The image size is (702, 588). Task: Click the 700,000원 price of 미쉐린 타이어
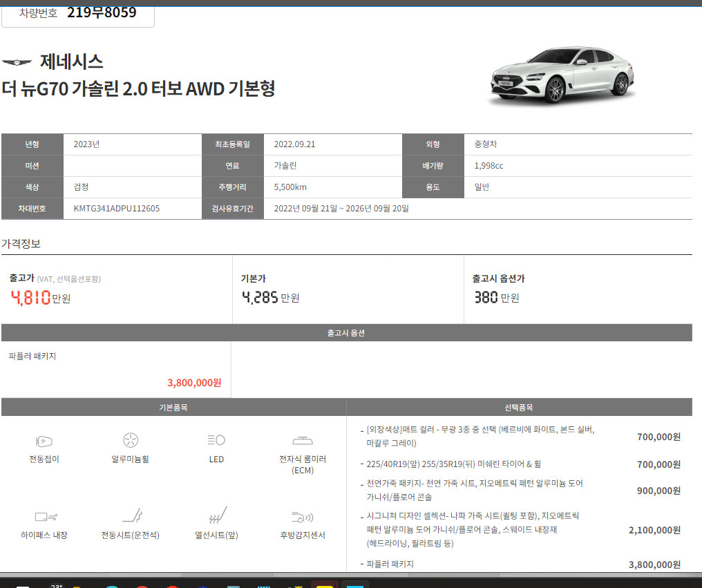[x=658, y=464]
